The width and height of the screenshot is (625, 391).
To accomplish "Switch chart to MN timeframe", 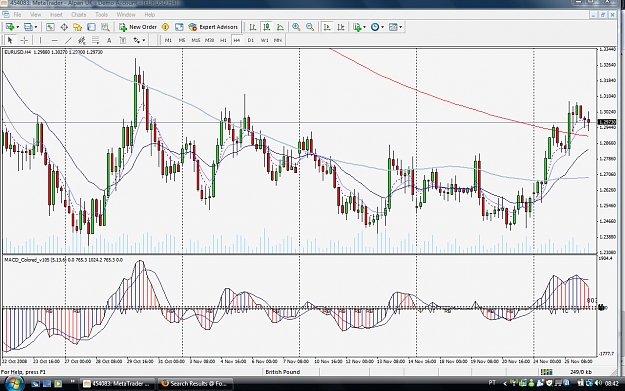I will point(278,40).
